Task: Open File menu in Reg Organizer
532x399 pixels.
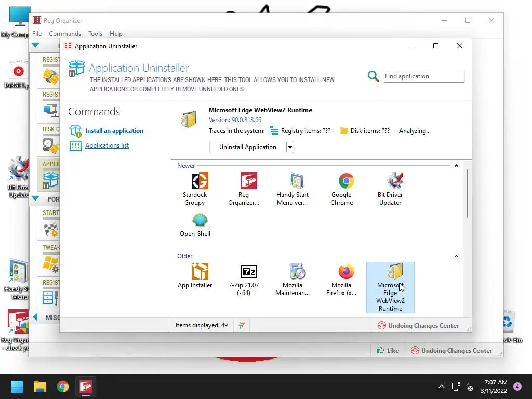Action: pos(37,34)
